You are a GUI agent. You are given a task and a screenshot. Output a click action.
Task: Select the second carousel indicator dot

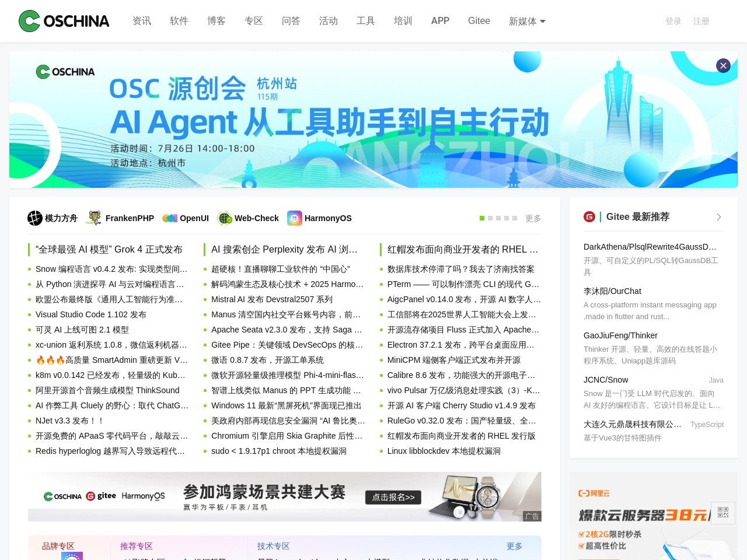[x=490, y=218]
